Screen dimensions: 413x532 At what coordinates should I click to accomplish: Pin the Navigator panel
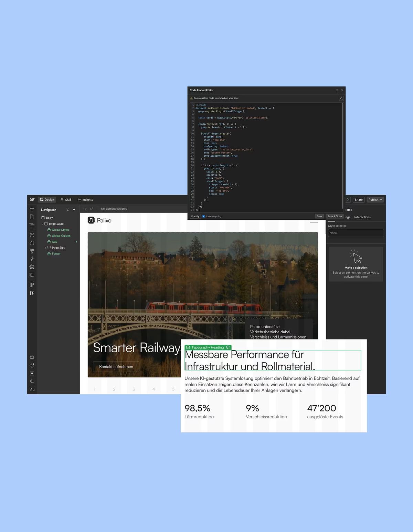tap(74, 210)
